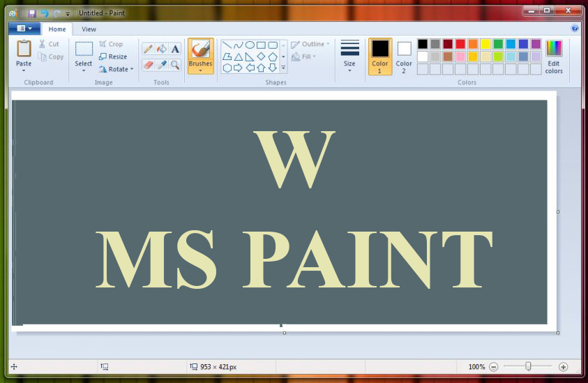Open the Brushes dropdown

200,69
